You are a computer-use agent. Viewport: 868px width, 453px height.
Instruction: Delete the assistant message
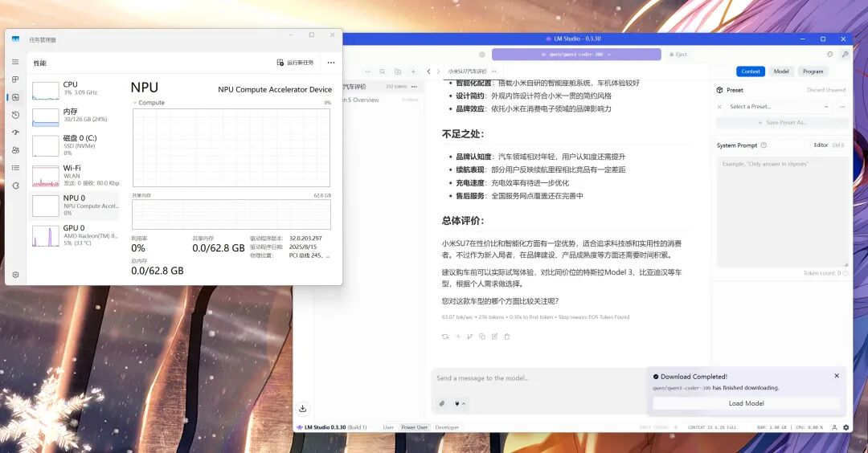pos(507,337)
